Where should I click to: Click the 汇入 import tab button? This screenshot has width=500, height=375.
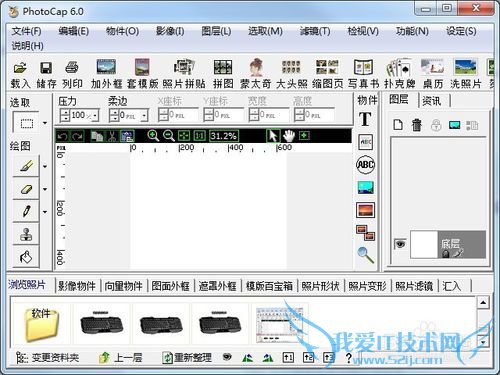452,286
